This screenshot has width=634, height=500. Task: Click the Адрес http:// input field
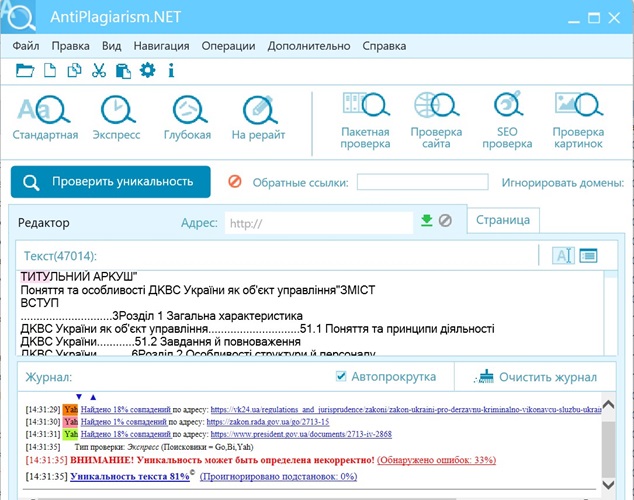click(x=319, y=223)
